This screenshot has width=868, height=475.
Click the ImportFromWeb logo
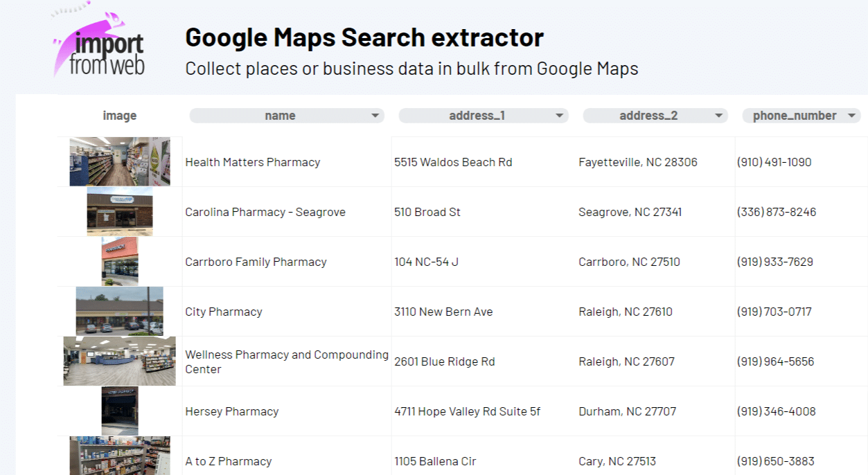tap(99, 46)
